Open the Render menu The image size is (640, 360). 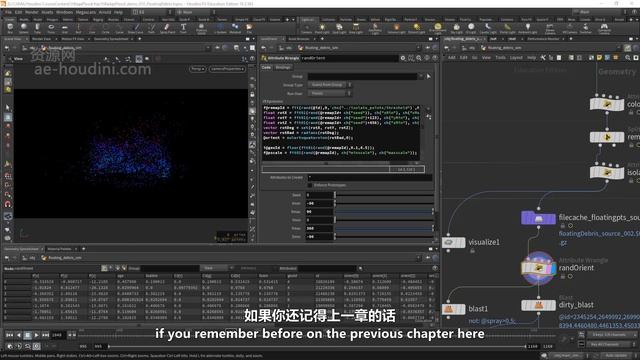31,12
